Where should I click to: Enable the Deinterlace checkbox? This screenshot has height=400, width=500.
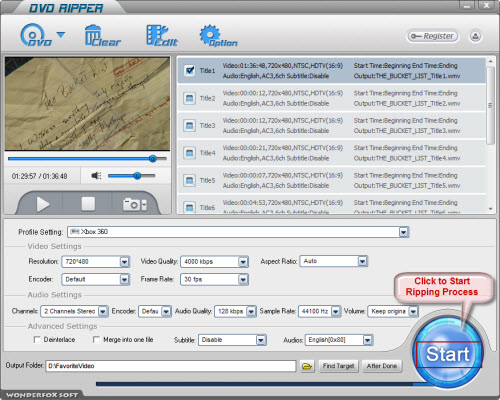click(37, 340)
